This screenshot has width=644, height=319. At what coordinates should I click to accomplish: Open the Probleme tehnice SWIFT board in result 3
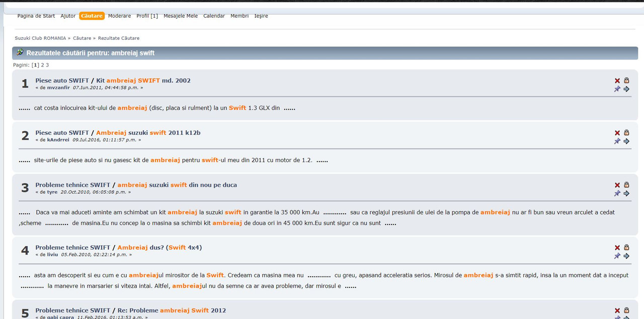click(x=72, y=185)
